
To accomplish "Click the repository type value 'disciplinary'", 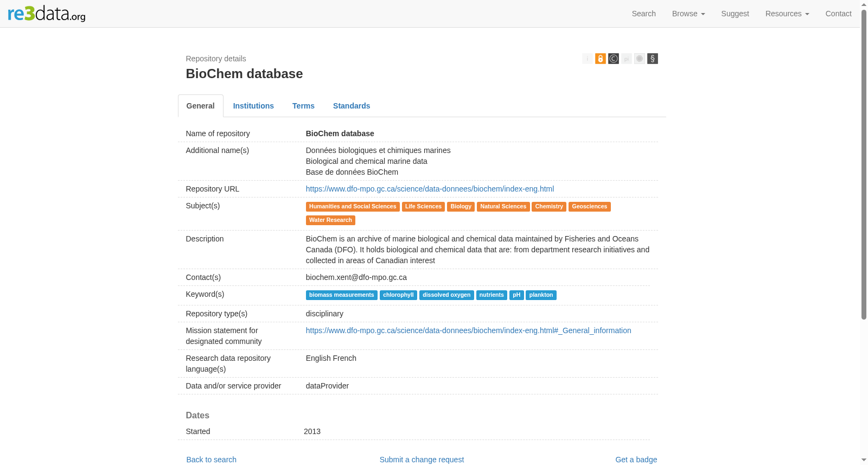I will coord(324,314).
